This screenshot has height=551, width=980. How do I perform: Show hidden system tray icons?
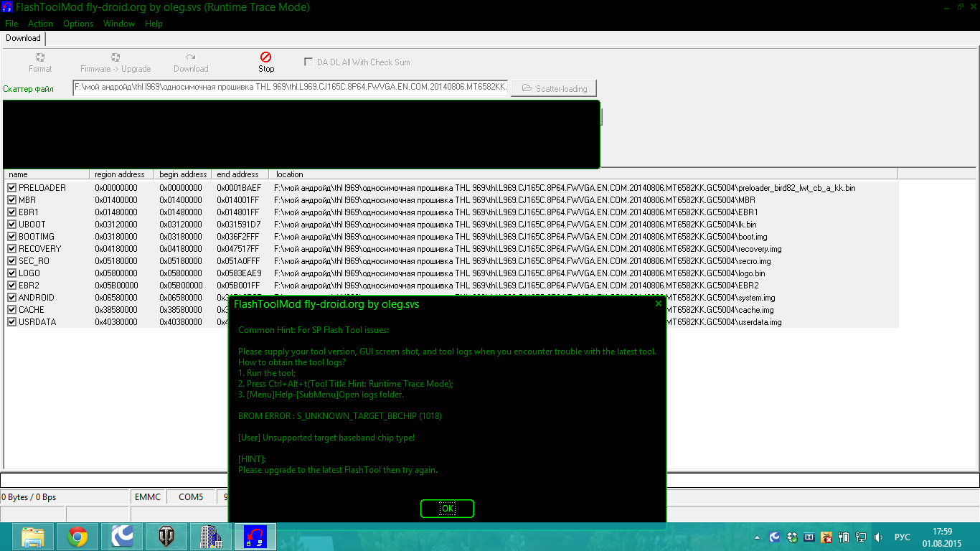[x=758, y=537]
